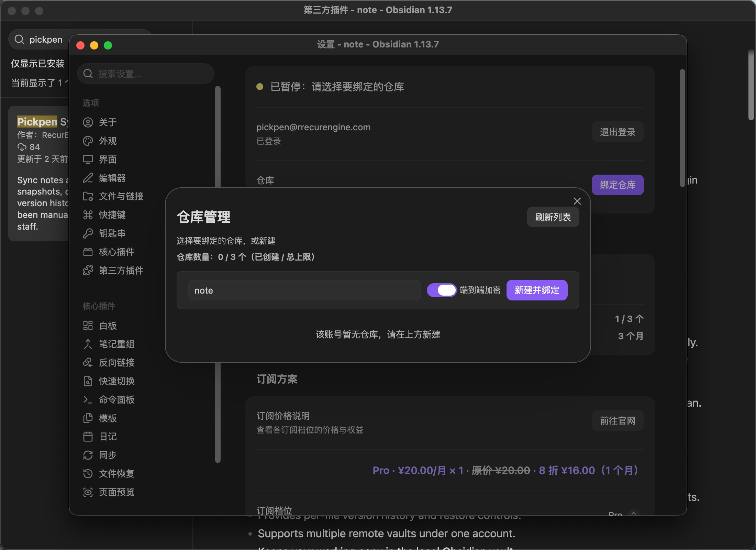
Task: Select the 核心插件 box icon
Action: pyautogui.click(x=88, y=252)
